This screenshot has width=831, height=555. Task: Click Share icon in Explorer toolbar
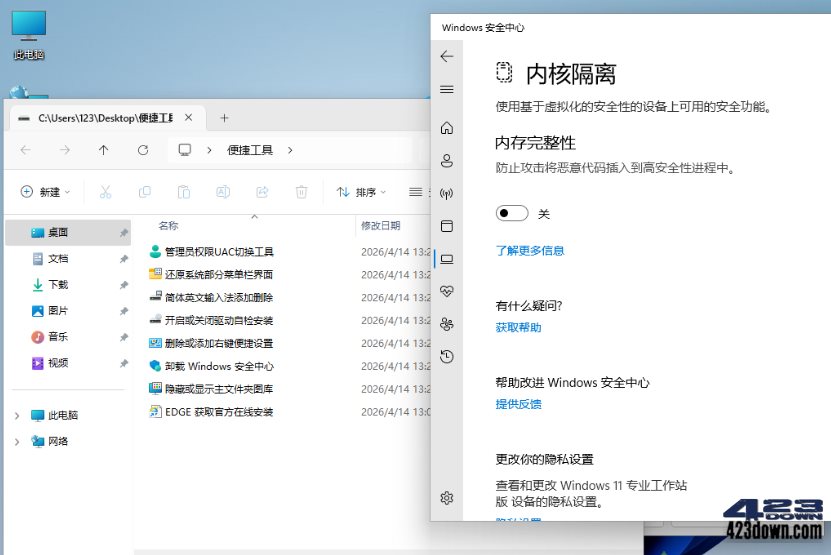pyautogui.click(x=262, y=192)
